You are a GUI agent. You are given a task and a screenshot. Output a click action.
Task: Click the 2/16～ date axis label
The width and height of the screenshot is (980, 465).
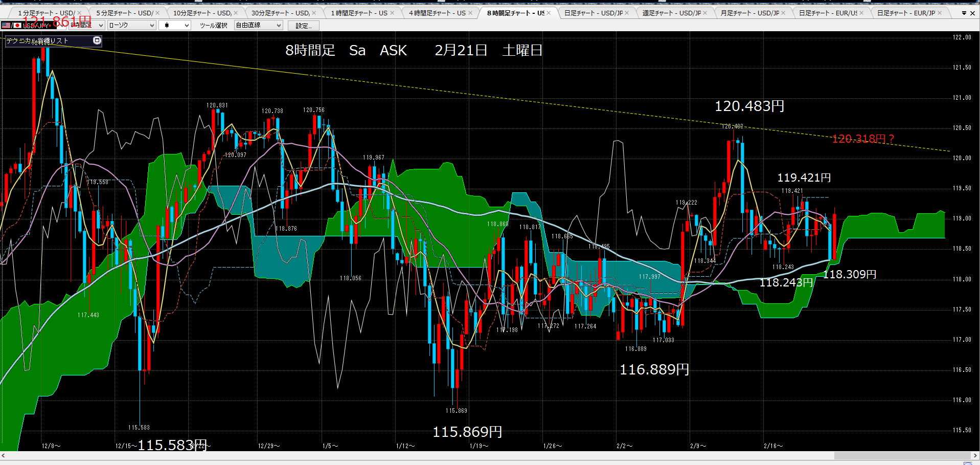pyautogui.click(x=773, y=446)
